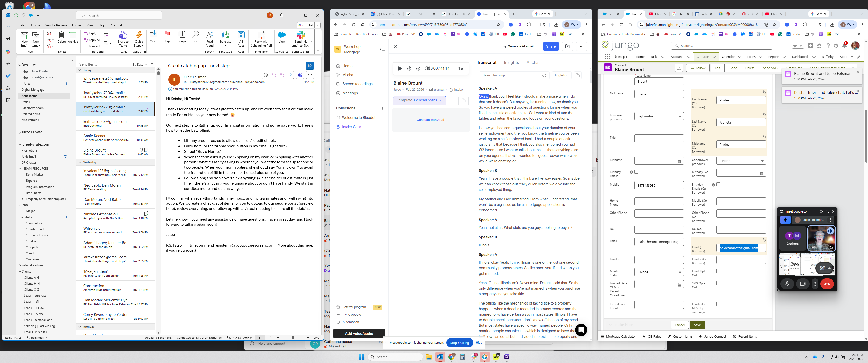End the Google Meet call

point(827,284)
